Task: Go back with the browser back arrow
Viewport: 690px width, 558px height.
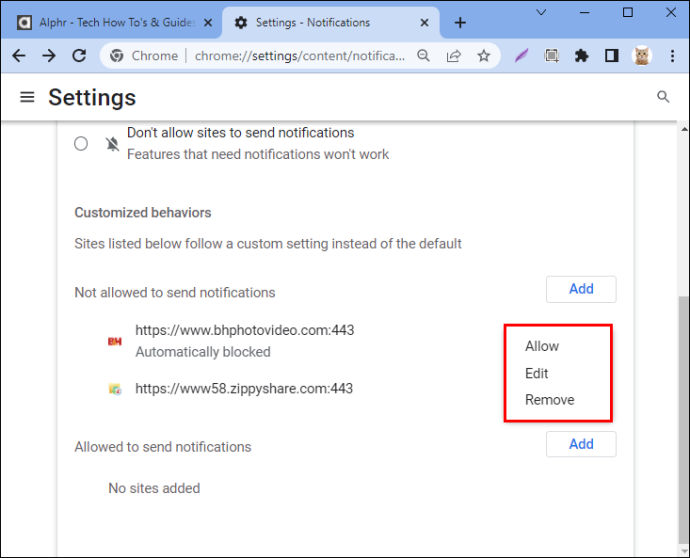Action: [19, 56]
